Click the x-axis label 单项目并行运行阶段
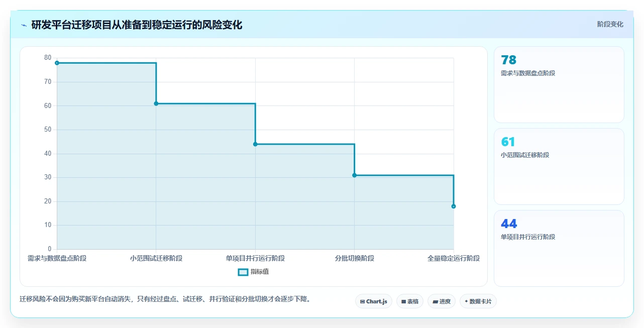This screenshot has width=644, height=328. (x=255, y=259)
